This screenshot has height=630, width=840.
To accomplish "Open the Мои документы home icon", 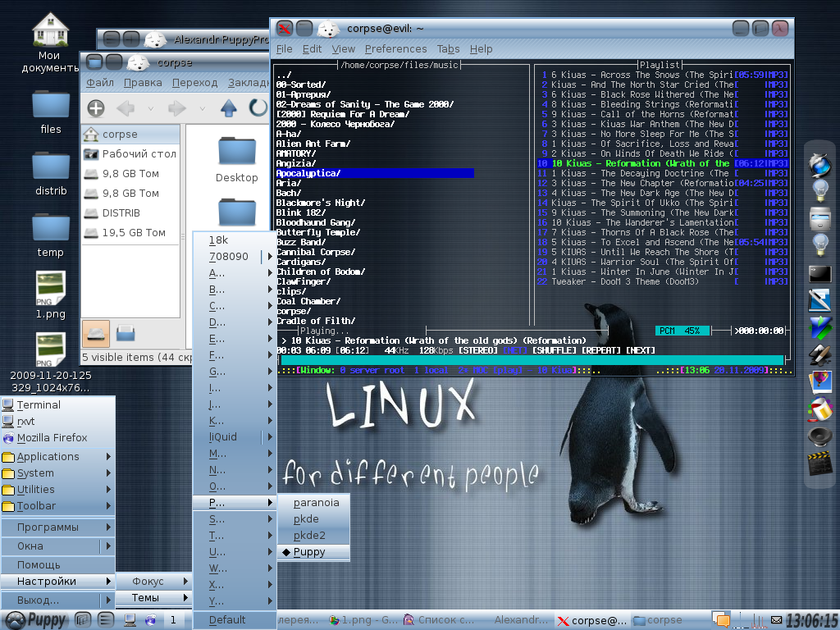I will click(x=50, y=30).
